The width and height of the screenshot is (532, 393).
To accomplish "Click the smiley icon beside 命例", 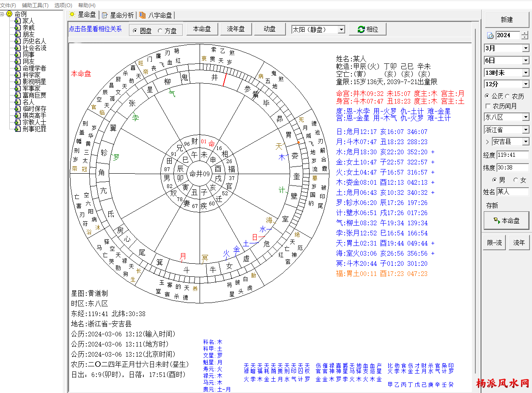I will pyautogui.click(x=9, y=14).
